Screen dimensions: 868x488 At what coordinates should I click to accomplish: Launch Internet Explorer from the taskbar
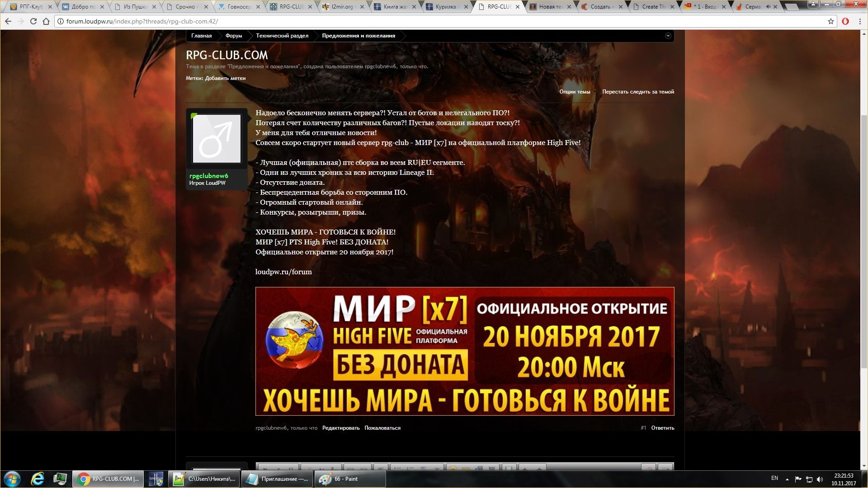tap(38, 479)
